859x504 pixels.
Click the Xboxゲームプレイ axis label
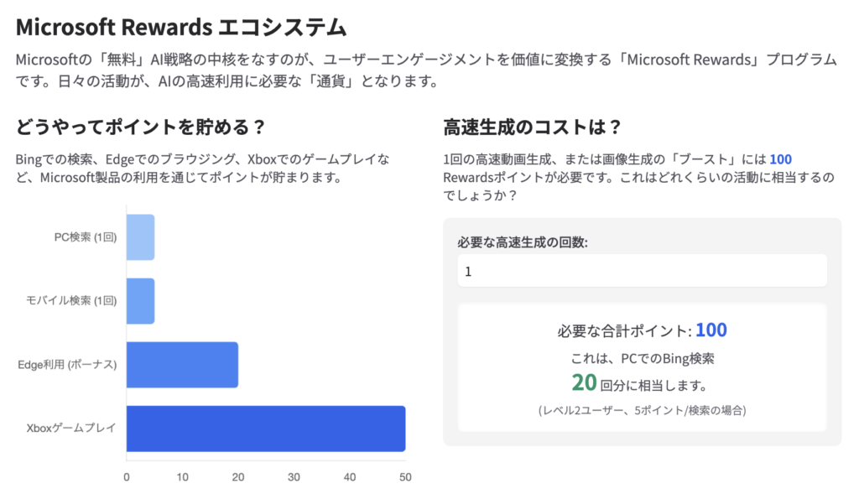(x=71, y=429)
